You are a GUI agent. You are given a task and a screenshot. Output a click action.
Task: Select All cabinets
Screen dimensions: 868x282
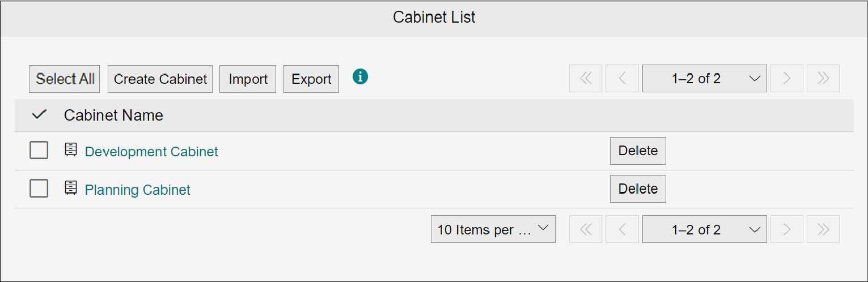[65, 79]
